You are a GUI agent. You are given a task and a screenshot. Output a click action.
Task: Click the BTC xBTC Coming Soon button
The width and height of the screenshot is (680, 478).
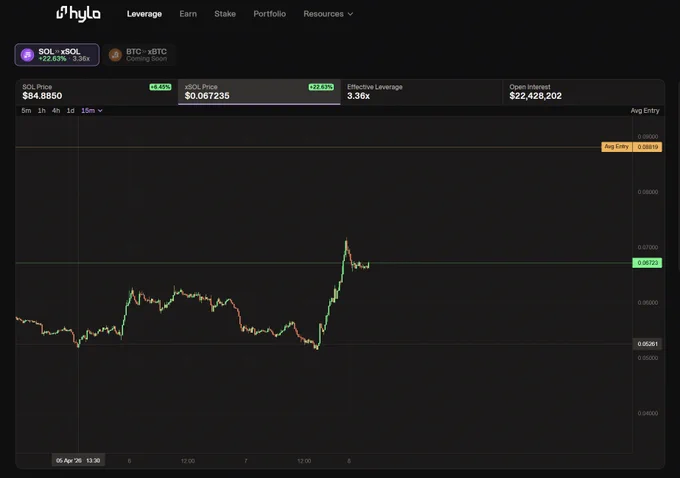pyautogui.click(x=140, y=55)
